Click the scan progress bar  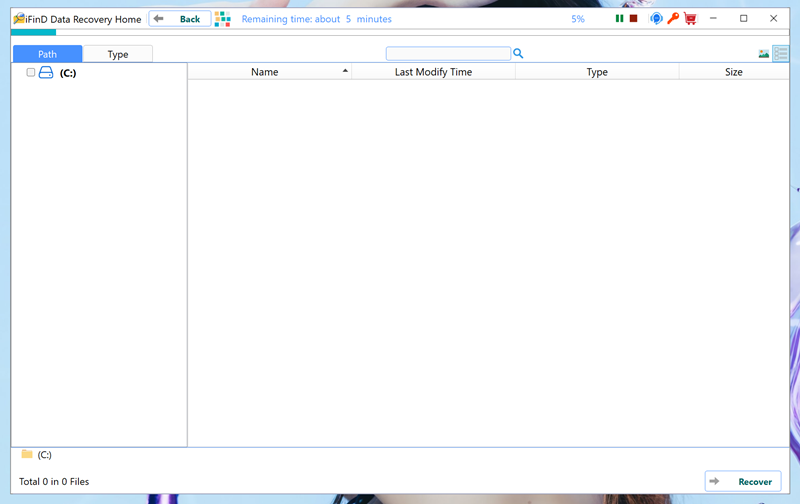point(400,33)
